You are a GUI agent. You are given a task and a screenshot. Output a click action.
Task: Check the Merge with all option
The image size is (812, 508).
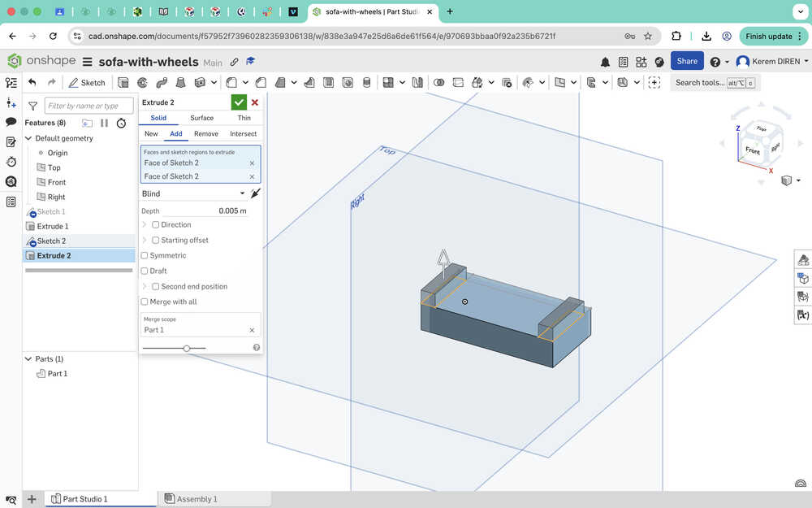[x=145, y=302]
